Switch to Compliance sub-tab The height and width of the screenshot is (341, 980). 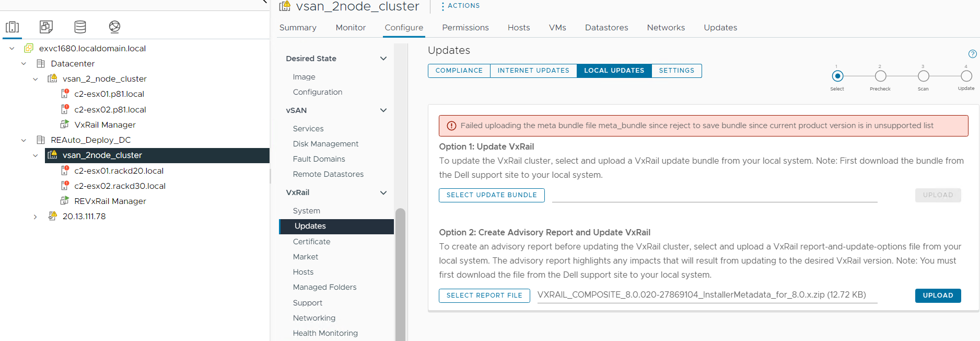(459, 71)
